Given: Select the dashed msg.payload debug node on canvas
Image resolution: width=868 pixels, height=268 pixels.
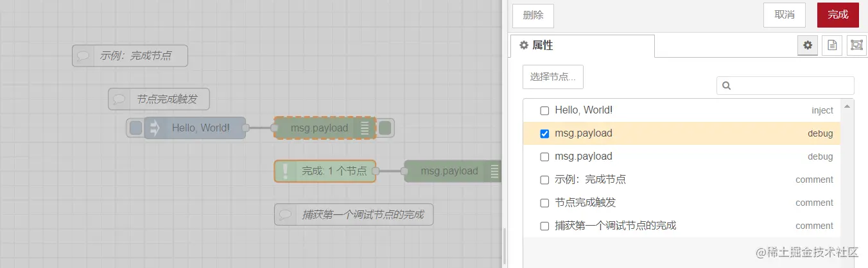Looking at the screenshot, I should coord(324,128).
